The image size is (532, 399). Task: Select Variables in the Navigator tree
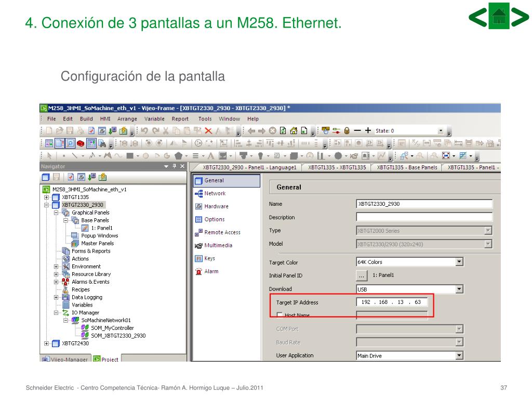[x=82, y=305]
